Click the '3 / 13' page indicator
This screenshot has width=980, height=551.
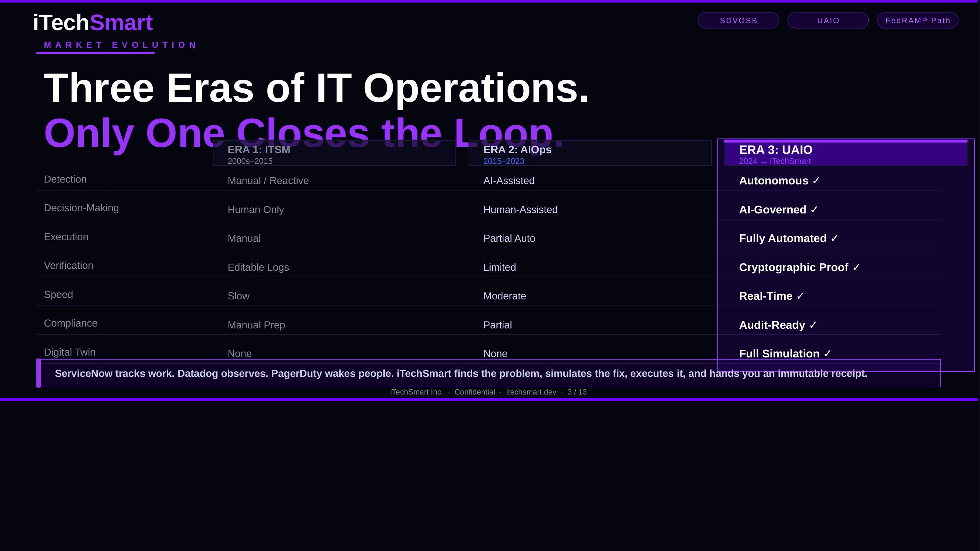coord(577,392)
